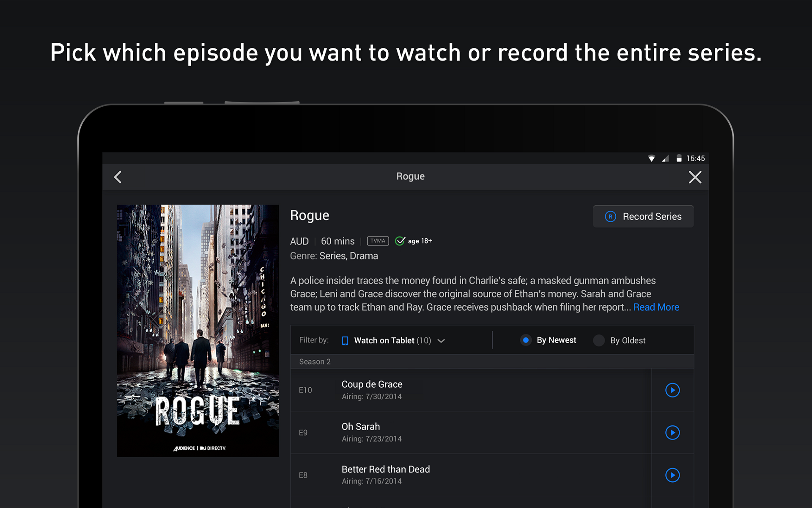Open the Rogue poster thumbnail

[x=198, y=330]
